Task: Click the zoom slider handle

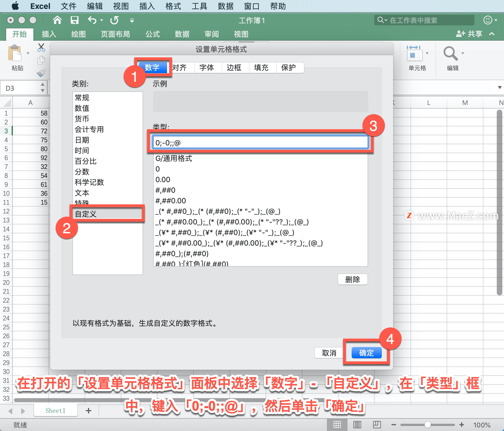Action: pyautogui.click(x=428, y=425)
